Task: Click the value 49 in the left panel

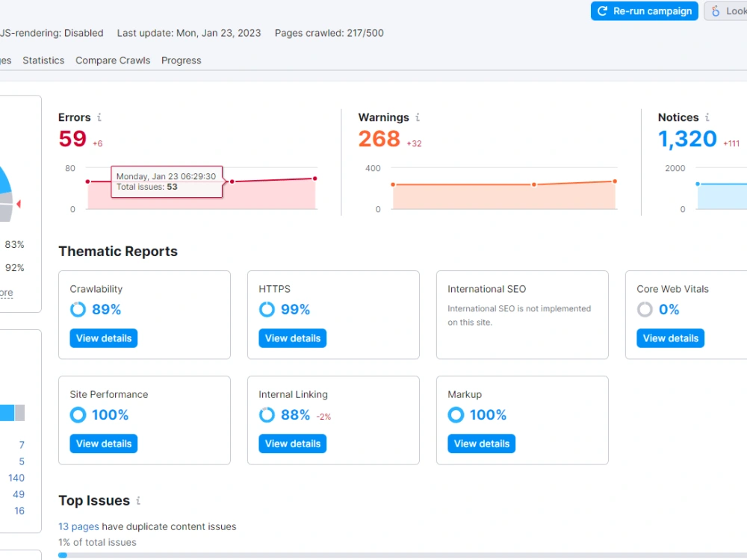Action: (19, 494)
